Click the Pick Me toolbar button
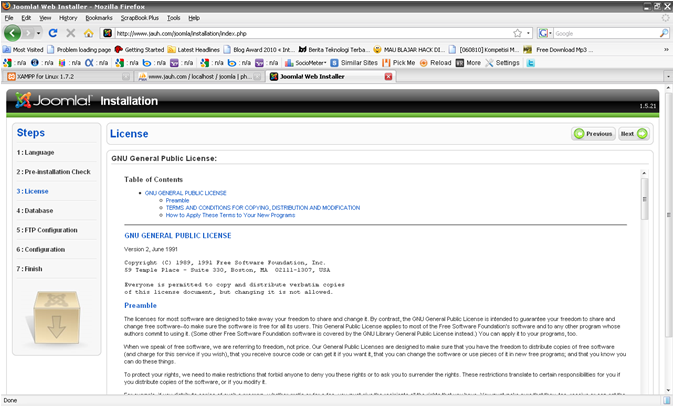Image resolution: width=675 pixels, height=409 pixels. 399,63
